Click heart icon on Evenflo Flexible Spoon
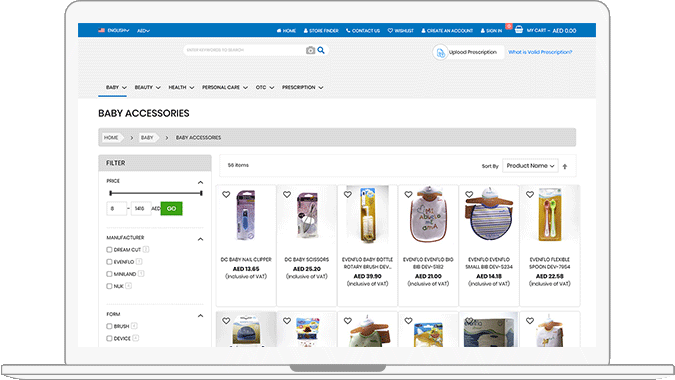This screenshot has width=675, height=380. point(530,195)
